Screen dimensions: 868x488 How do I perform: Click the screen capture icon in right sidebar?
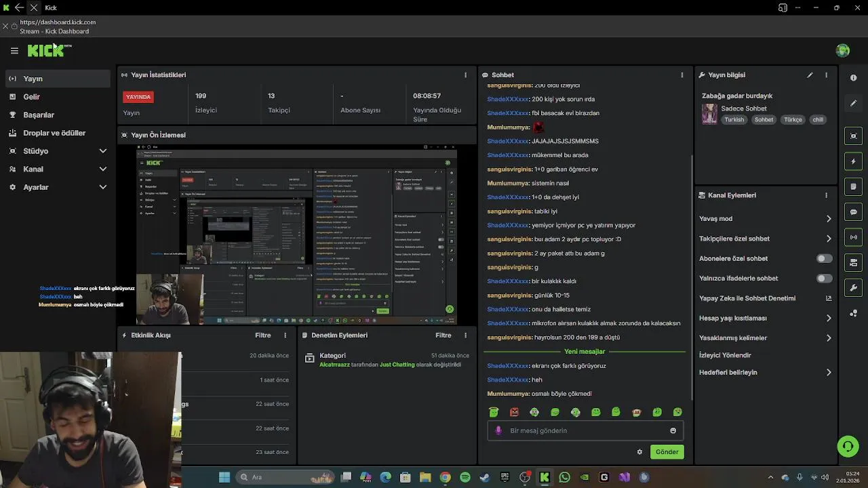853,136
